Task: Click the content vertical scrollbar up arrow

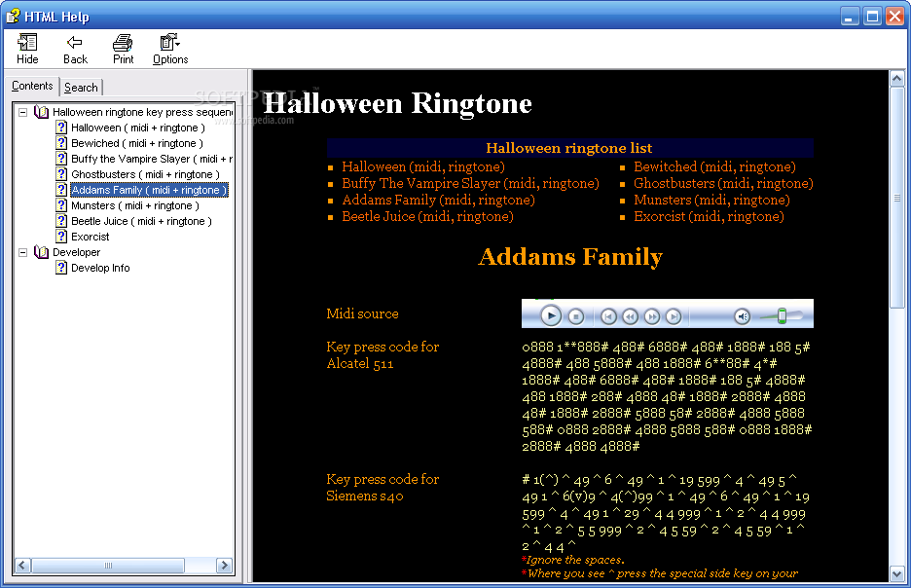Action: click(x=897, y=79)
